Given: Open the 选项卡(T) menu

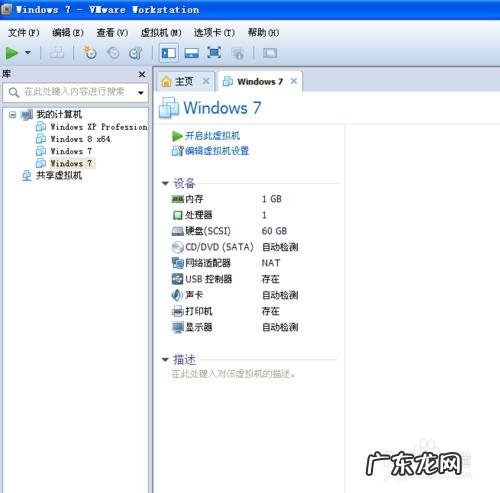Looking at the screenshot, I should pyautogui.click(x=214, y=33).
